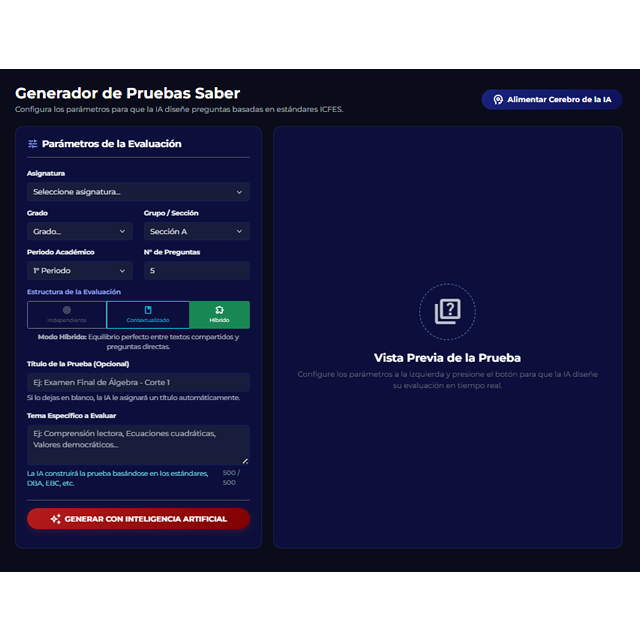This screenshot has width=640, height=640.
Task: Click the 500 / 500 character counter
Action: point(231,478)
